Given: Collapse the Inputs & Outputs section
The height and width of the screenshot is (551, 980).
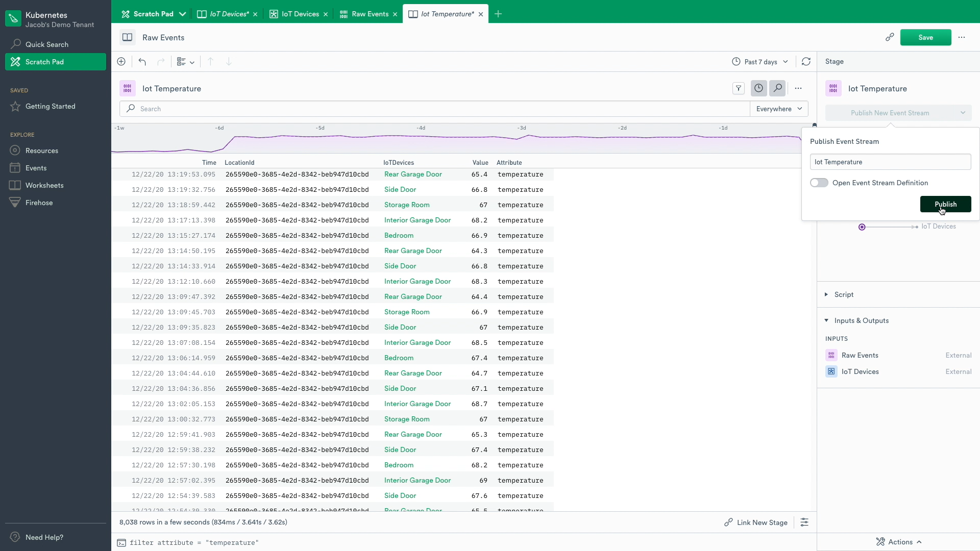Looking at the screenshot, I should point(856,320).
